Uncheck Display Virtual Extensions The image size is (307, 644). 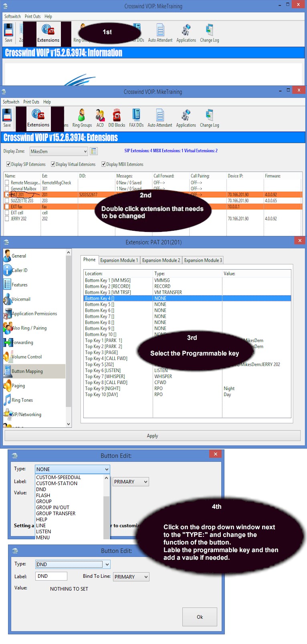tap(53, 164)
